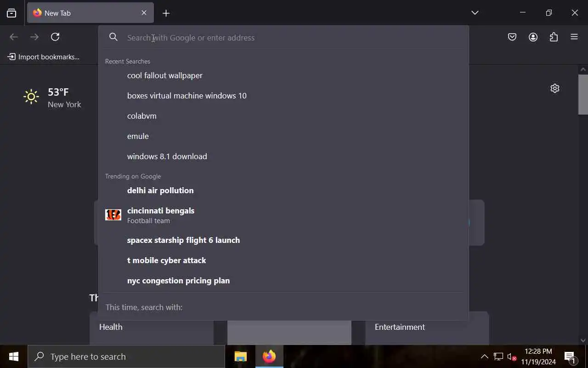Click the magnifier icon in address bar
Image resolution: width=588 pixels, height=368 pixels.
[113, 37]
